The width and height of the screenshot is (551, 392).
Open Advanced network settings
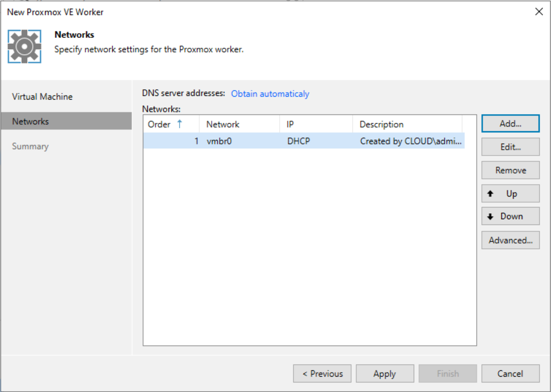point(510,240)
